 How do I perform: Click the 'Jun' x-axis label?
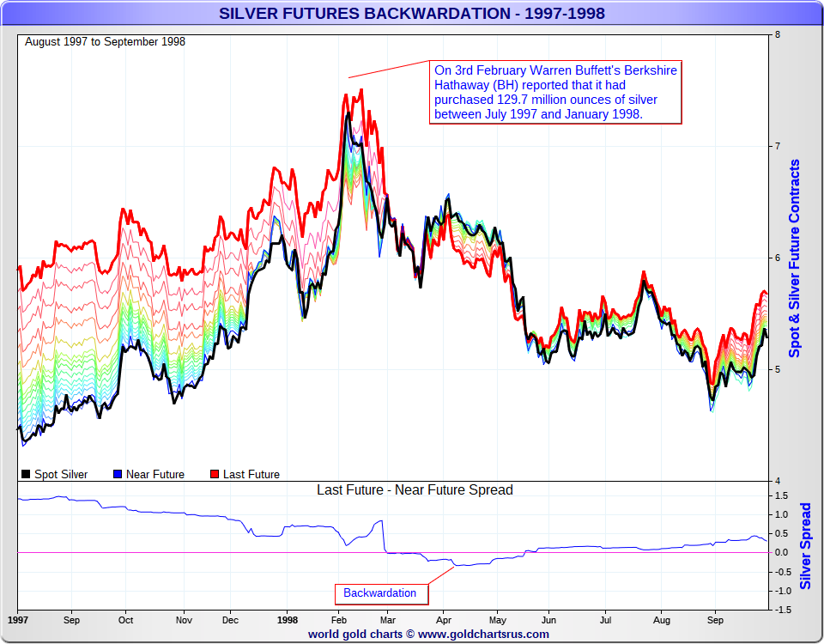[548, 620]
